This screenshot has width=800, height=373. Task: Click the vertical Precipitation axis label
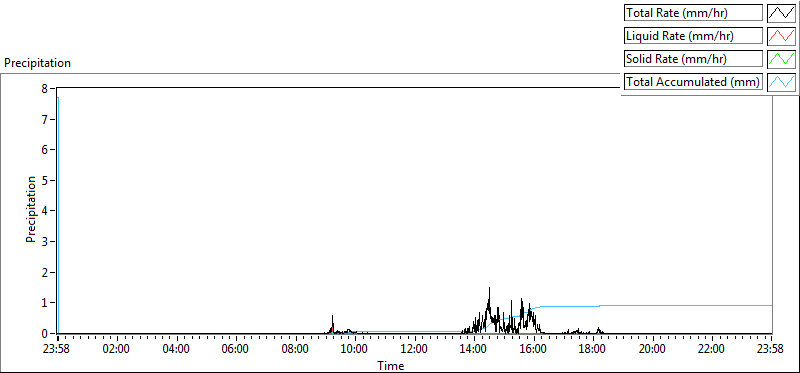(31, 210)
